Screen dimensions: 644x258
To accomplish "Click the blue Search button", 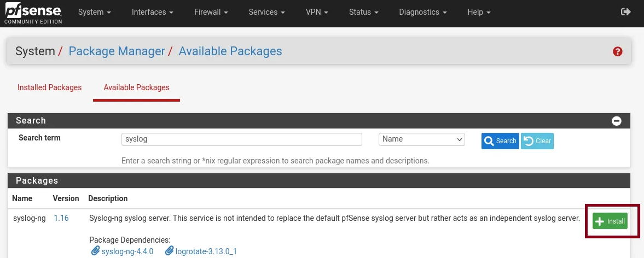I will tap(500, 141).
